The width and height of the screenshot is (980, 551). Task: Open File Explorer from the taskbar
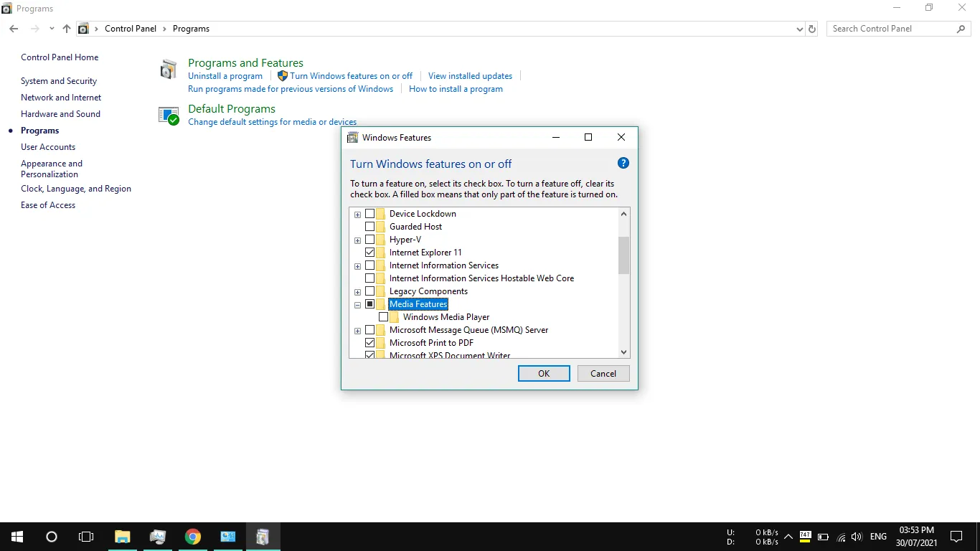[123, 537]
